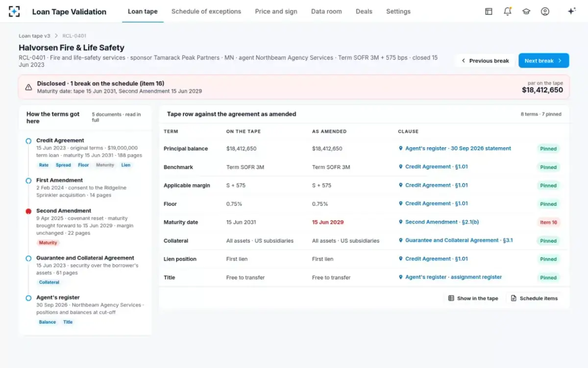
Task: Open Credit Agreement §1.01 link in Benchmark row
Action: pos(437,167)
